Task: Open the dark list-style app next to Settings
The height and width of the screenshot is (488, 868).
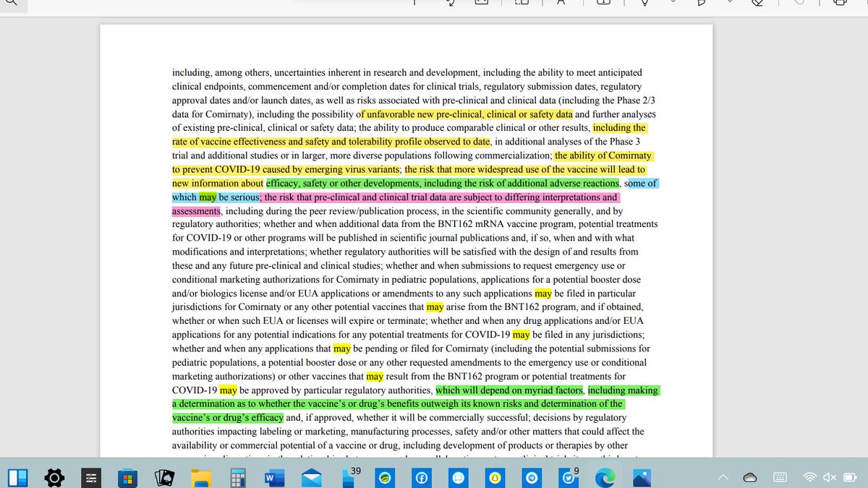Action: point(91,478)
